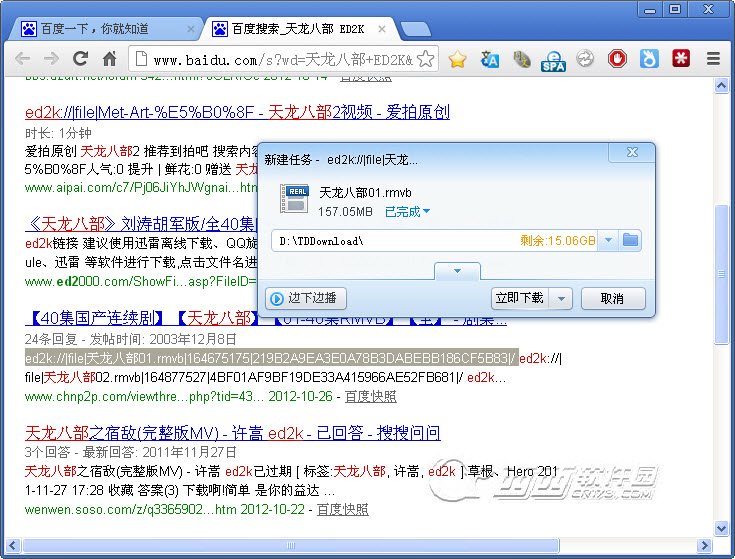
Task: Click the horizontal scrollbar left arrow
Action: tap(12, 545)
